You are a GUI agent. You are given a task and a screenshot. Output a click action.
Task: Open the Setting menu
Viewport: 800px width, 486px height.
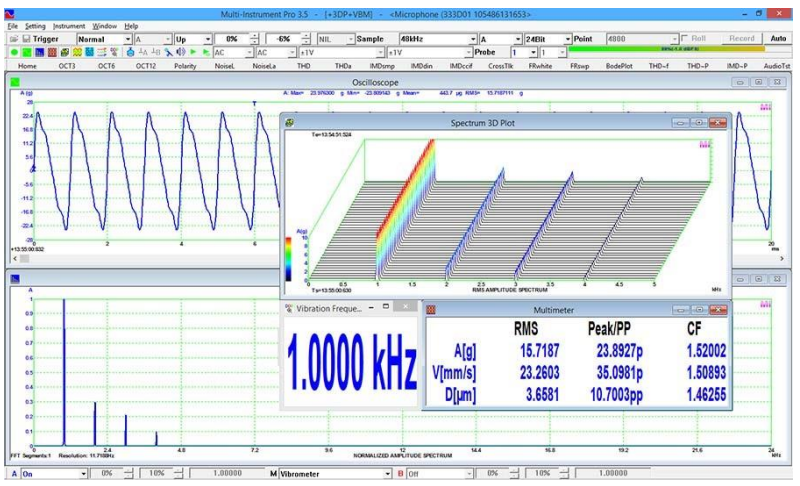[x=35, y=25]
